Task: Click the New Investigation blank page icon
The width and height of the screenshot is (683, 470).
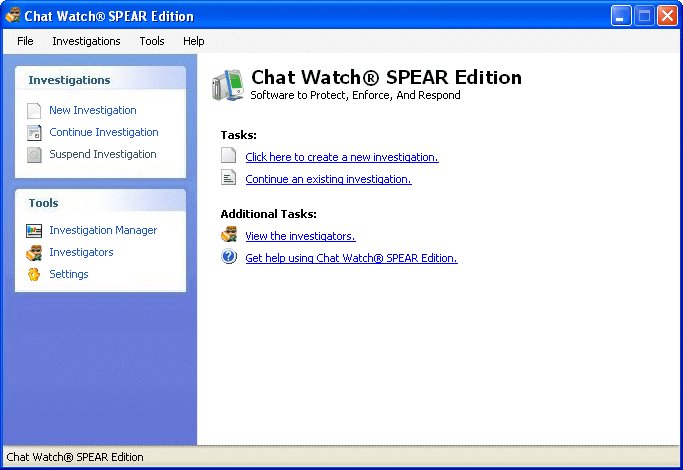Action: [34, 111]
